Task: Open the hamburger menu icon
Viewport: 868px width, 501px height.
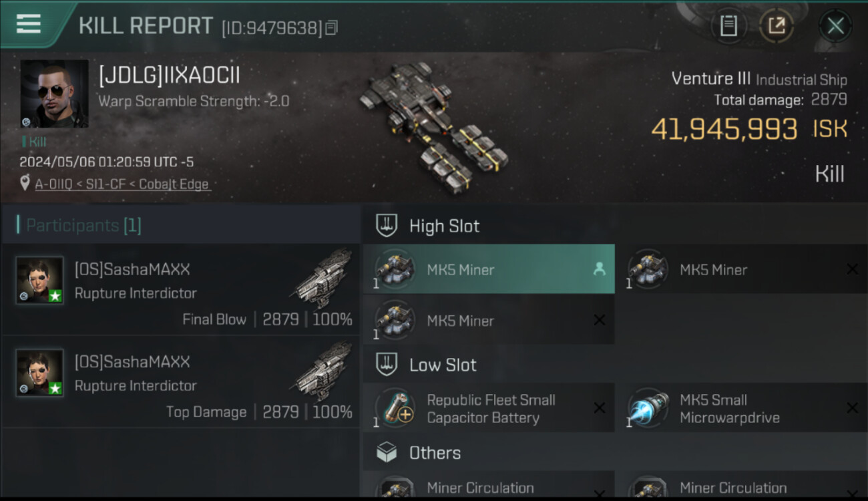Action: (x=29, y=24)
